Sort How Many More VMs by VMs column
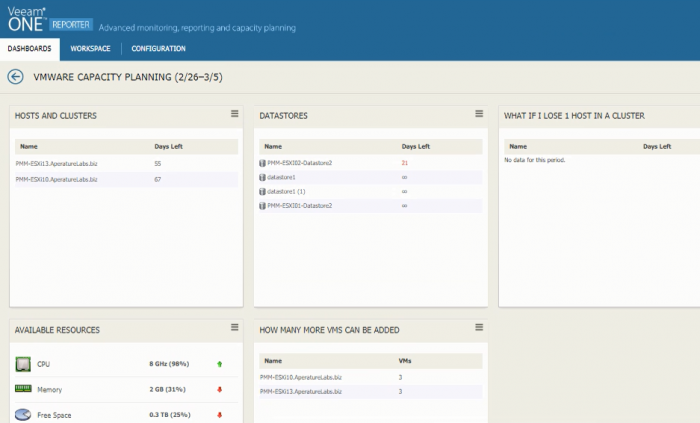The image size is (700, 423). [x=404, y=360]
